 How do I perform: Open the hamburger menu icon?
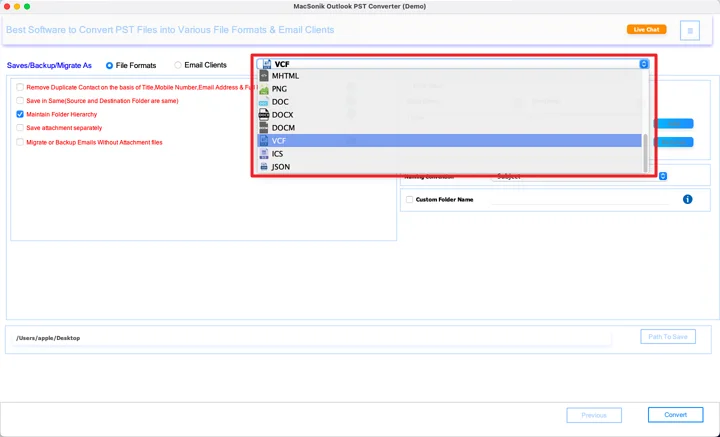pos(690,31)
